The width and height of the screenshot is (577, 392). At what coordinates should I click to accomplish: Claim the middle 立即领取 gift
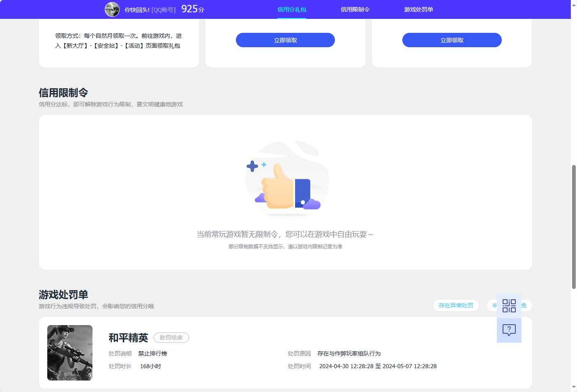(285, 40)
